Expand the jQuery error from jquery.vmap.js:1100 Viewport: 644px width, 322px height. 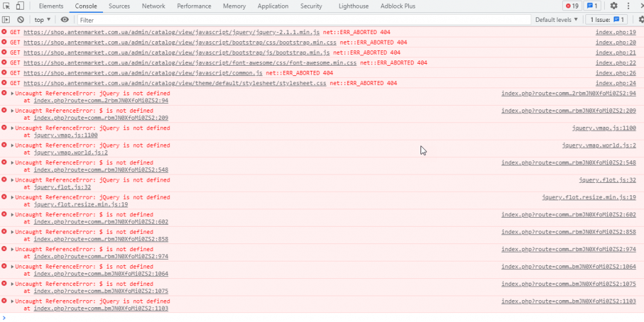tap(12, 128)
